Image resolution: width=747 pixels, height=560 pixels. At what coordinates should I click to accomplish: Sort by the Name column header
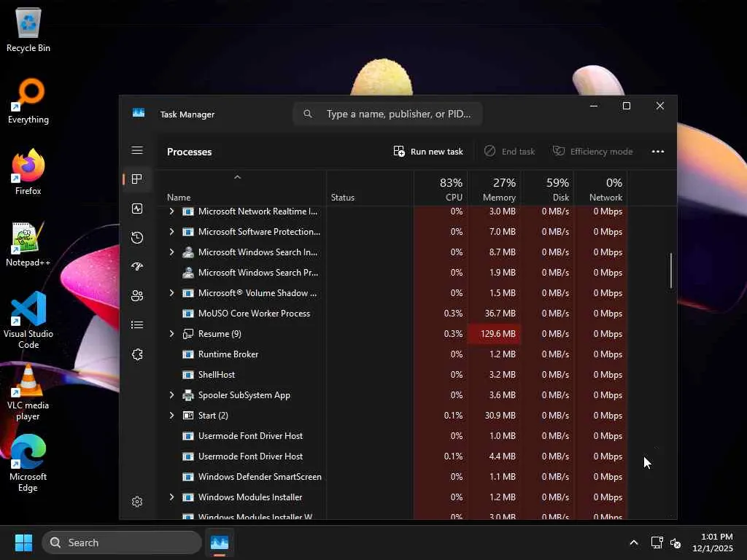pos(241,189)
